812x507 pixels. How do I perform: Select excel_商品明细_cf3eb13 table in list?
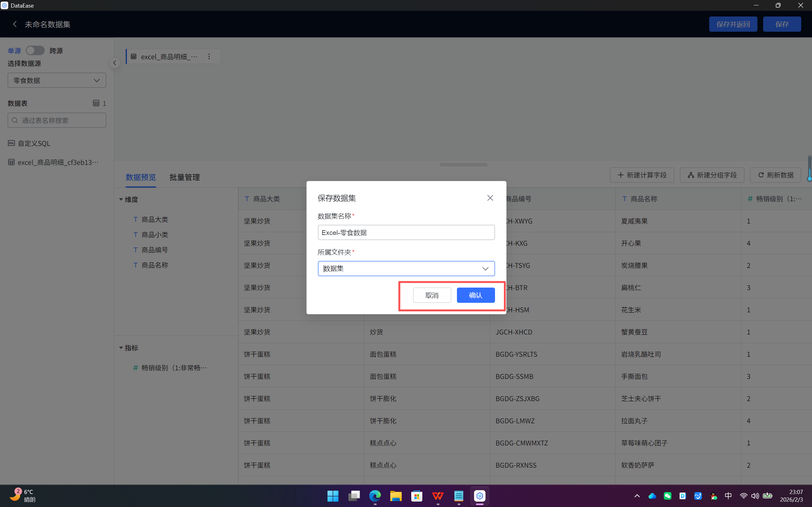(54, 162)
